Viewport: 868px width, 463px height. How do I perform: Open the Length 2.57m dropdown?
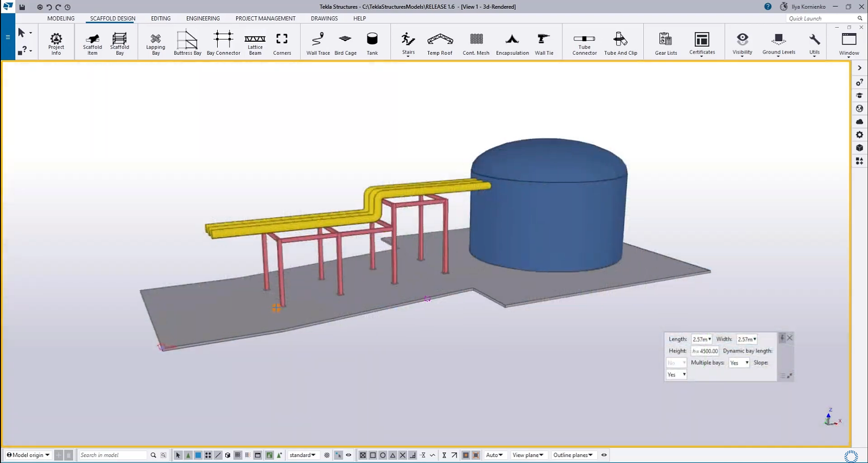tap(701, 339)
